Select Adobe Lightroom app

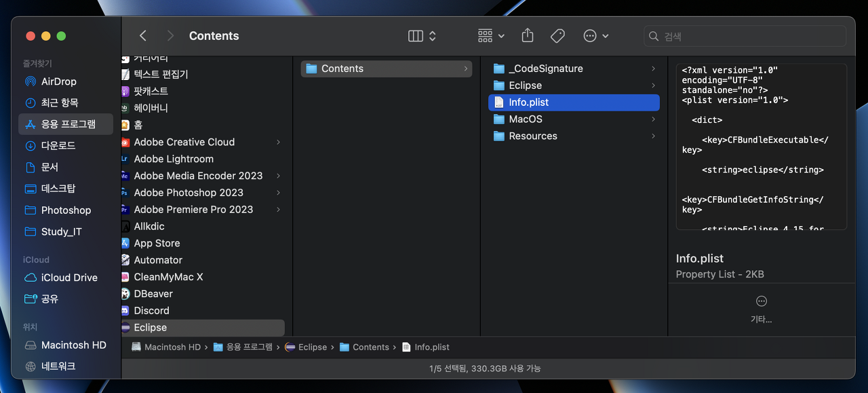tap(203, 159)
